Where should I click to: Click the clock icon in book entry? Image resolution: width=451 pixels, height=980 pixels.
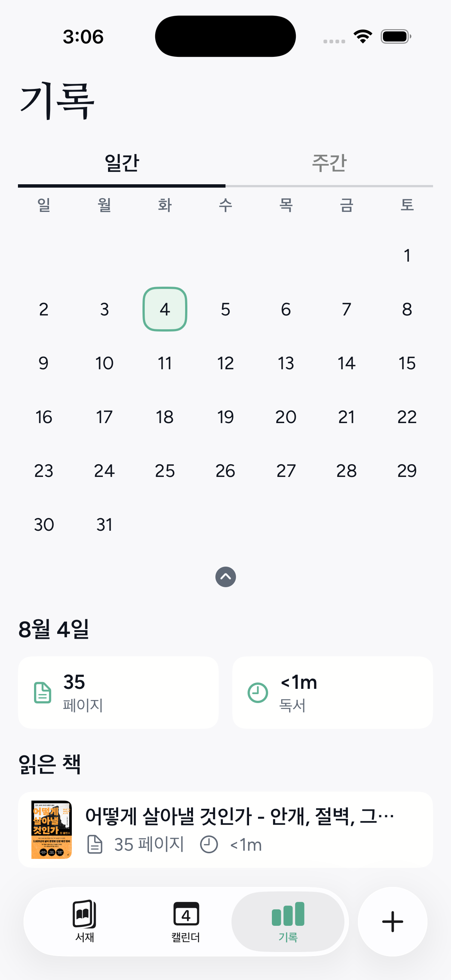209,844
